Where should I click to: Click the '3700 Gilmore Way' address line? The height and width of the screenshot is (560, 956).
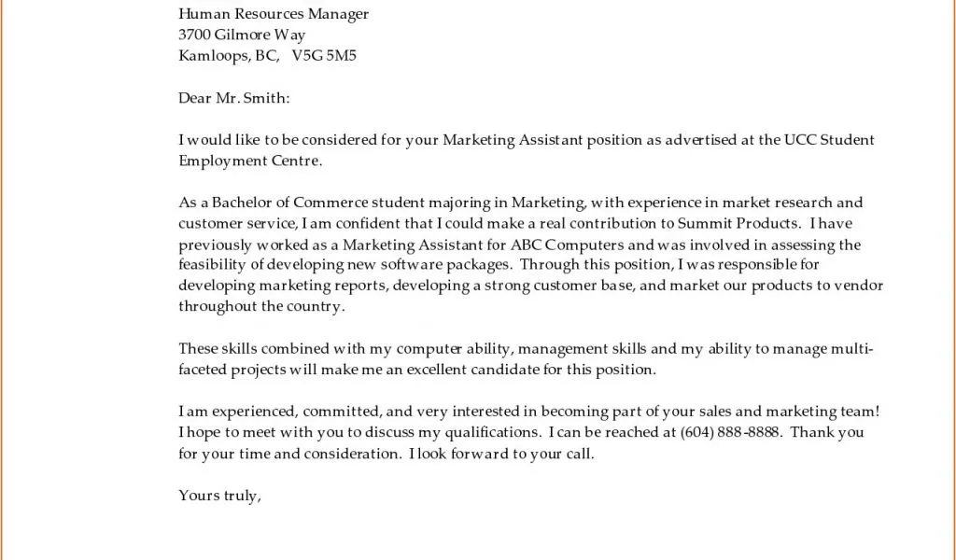[x=242, y=35]
